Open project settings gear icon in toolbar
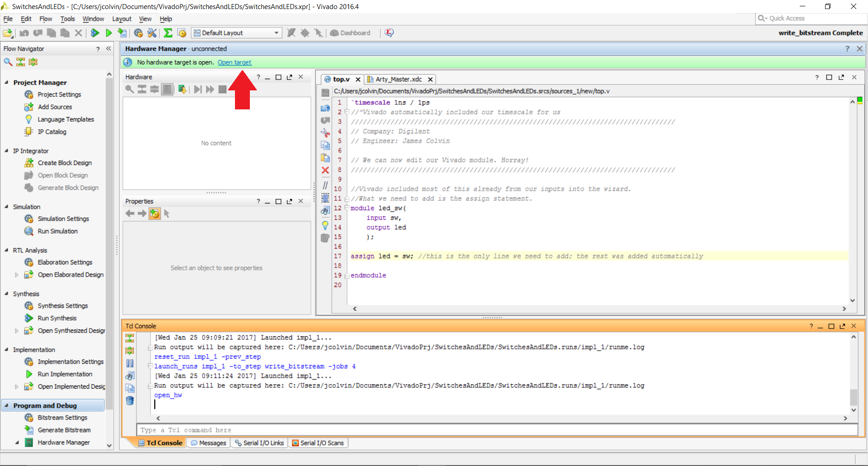The width and height of the screenshot is (868, 466). [x=138, y=33]
